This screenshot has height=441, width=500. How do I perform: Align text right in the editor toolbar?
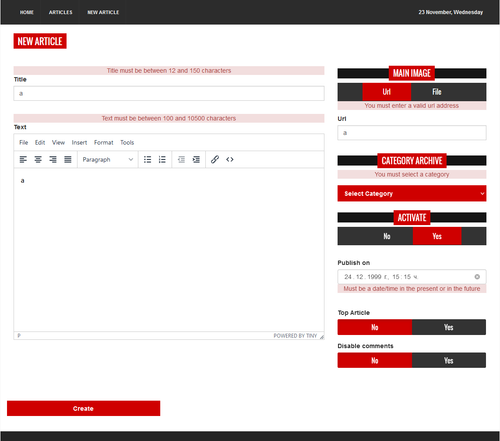coord(53,160)
